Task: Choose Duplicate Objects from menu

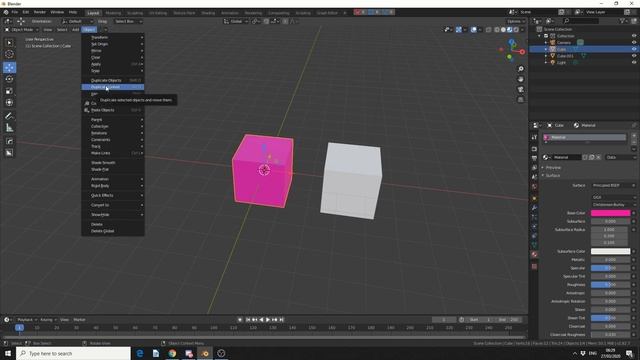Action: point(113,80)
